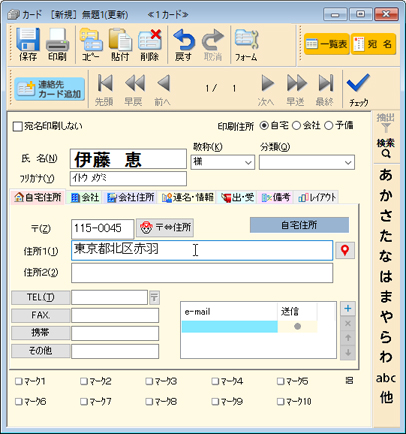Click the チェック checkmark icon
The width and height of the screenshot is (406, 434).
(x=358, y=83)
